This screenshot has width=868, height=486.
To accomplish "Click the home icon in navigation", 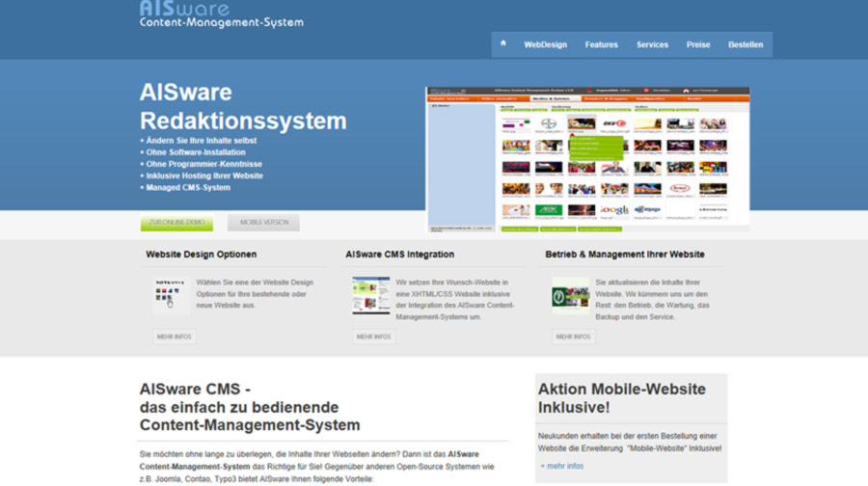I will 503,43.
